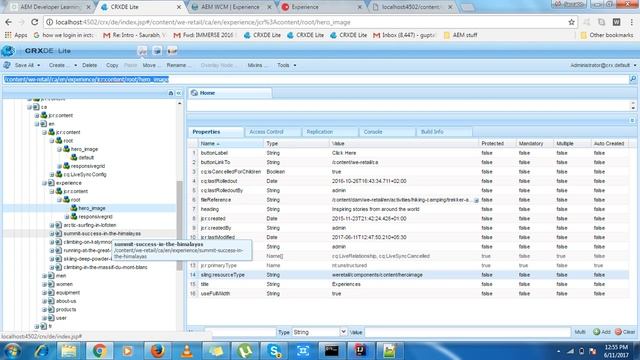Collapse the experience node in the tree
Screen dimensions: 640x360
click(44, 183)
